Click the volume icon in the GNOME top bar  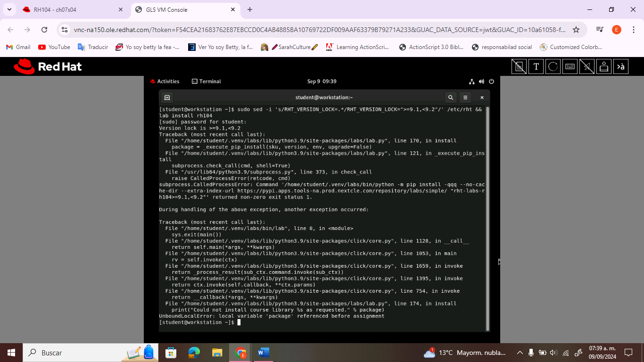click(x=481, y=81)
